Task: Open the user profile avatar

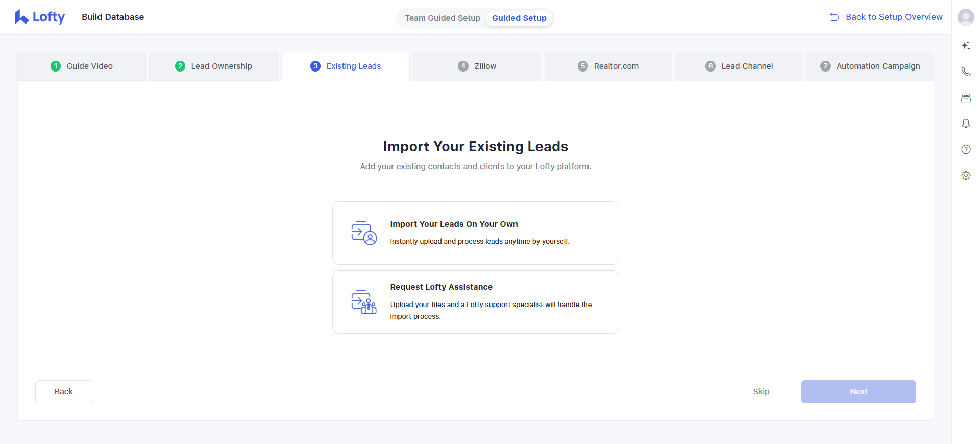Action: tap(965, 17)
